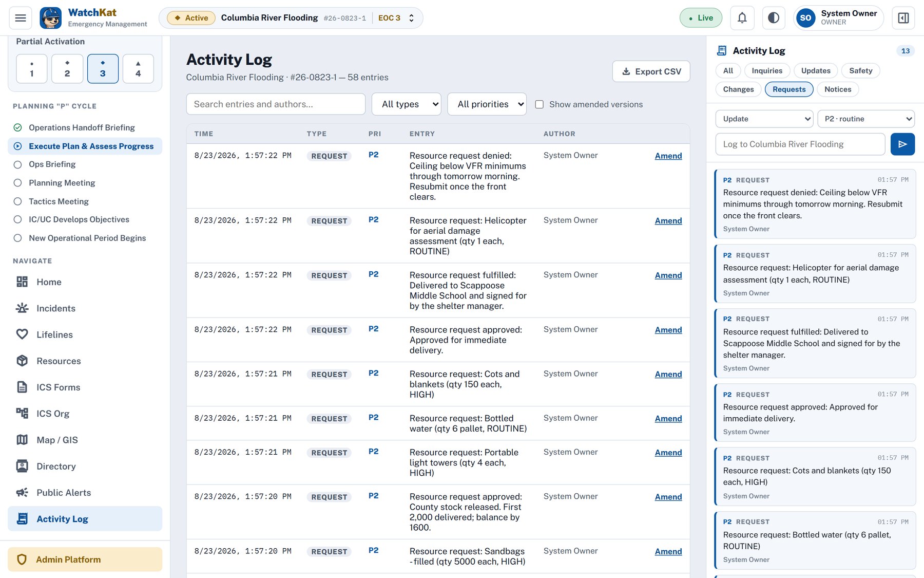Amend the Bottled water request entry
The width and height of the screenshot is (924, 578).
[668, 419]
